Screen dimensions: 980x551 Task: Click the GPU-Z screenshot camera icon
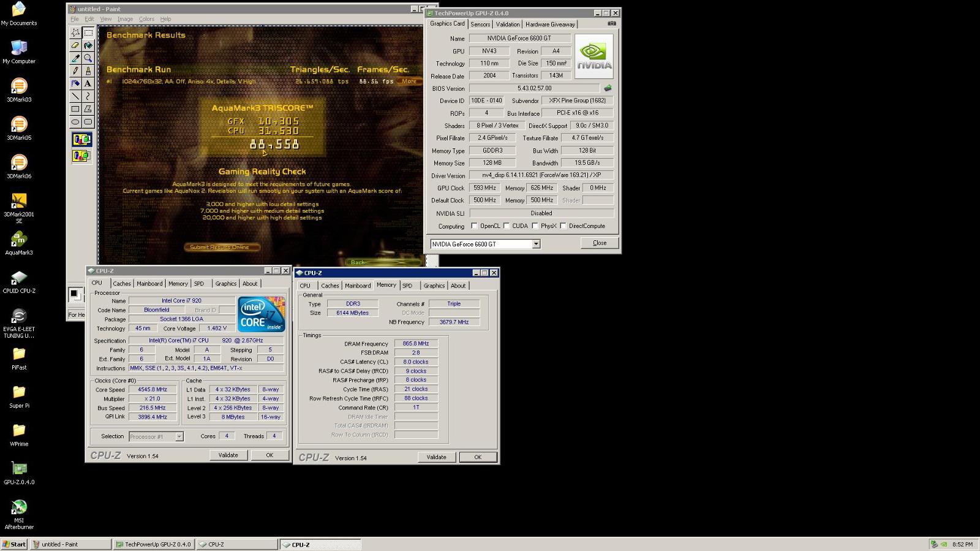[611, 24]
